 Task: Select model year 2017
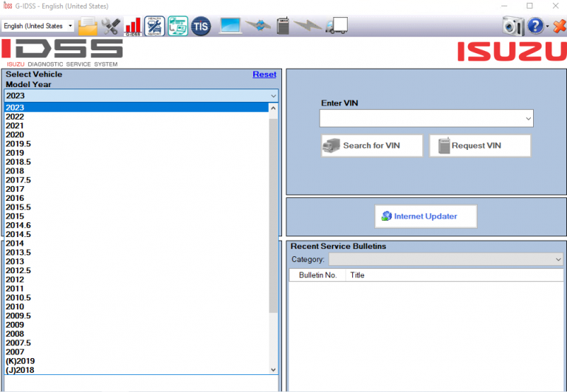coord(137,189)
